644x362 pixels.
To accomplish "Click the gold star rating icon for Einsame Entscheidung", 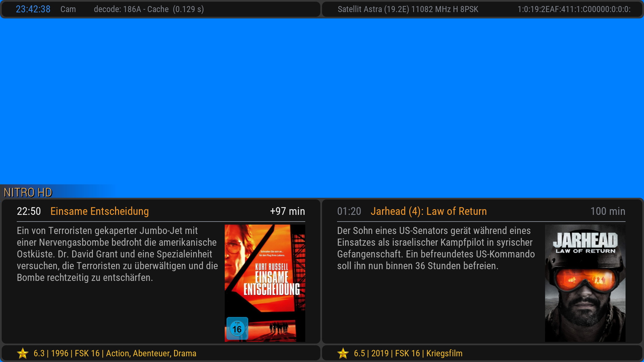I will click(x=23, y=353).
